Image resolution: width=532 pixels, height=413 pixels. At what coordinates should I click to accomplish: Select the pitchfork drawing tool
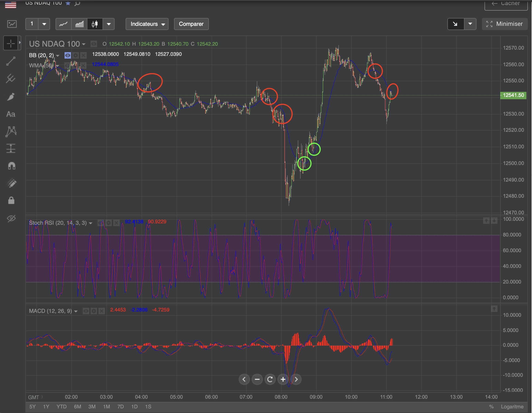pos(11,78)
